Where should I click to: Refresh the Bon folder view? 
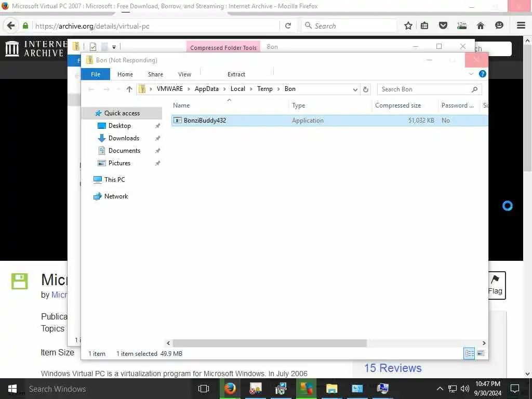click(x=365, y=89)
